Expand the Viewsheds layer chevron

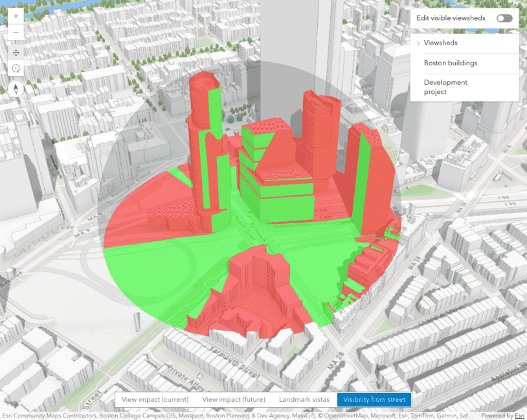[x=418, y=43]
